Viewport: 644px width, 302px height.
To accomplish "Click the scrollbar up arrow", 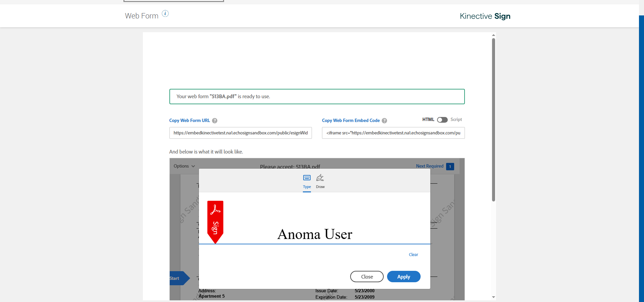I will [x=493, y=35].
